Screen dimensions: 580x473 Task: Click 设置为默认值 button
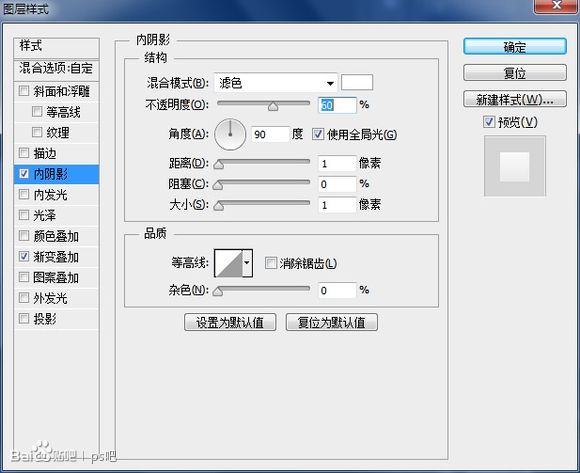tap(230, 322)
